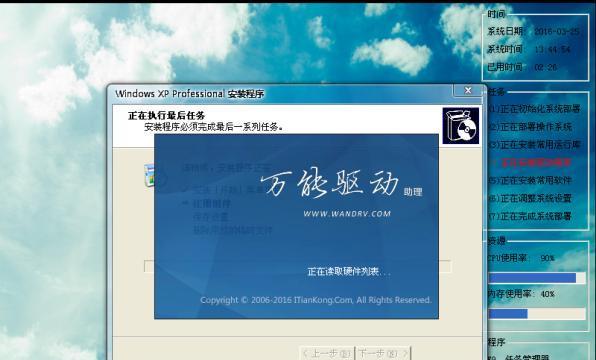Screen dimensions: 596x360
Task: Click 安装程序必须完成最后一系列任务 description
Action: (x=214, y=127)
